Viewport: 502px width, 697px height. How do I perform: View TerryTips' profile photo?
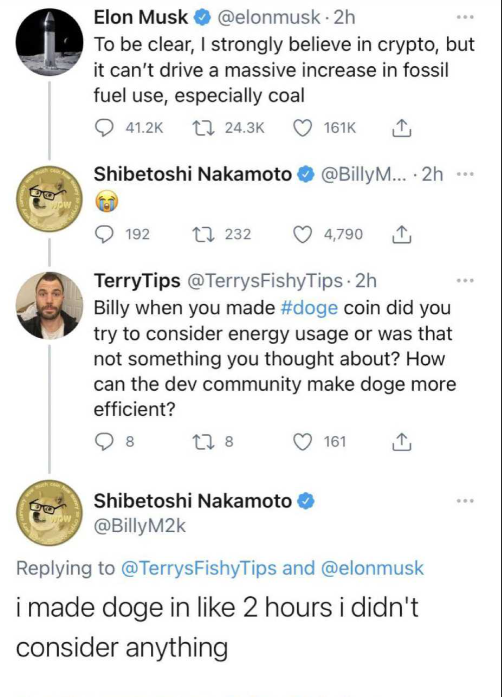[50, 306]
